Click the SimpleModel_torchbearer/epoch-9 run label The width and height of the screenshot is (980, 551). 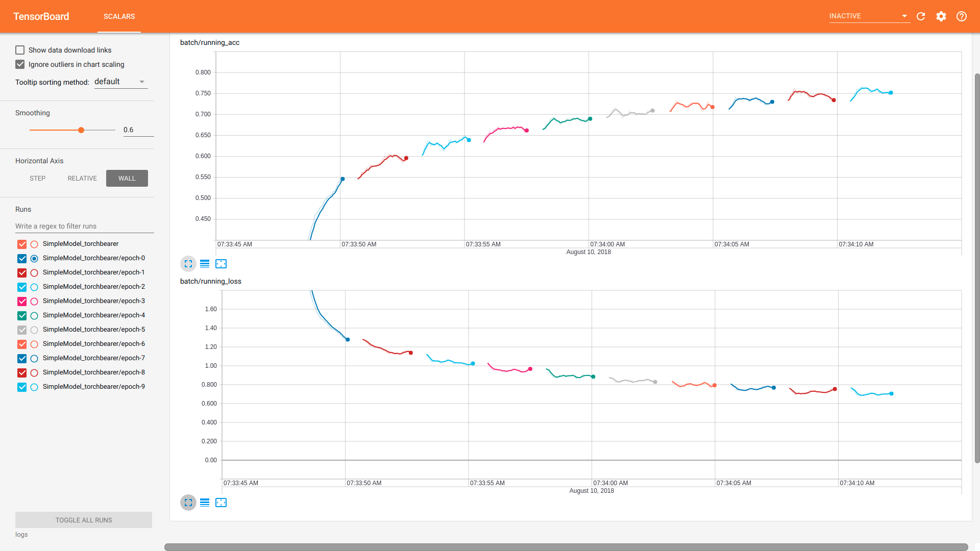pyautogui.click(x=94, y=387)
